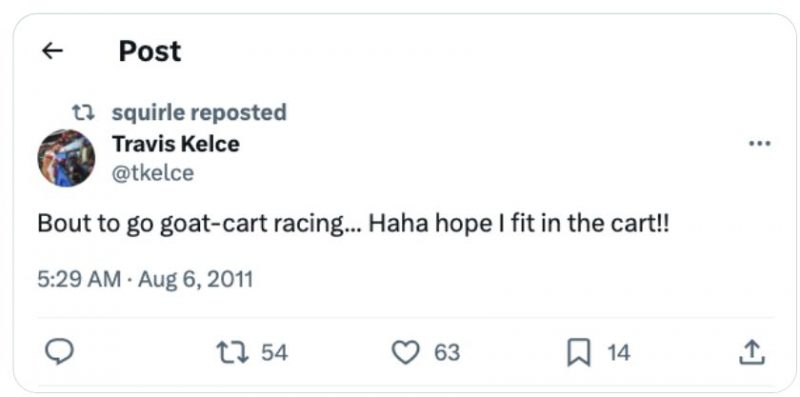Click the Travis Kelce display name
The height and width of the screenshot is (397, 800).
176,144
